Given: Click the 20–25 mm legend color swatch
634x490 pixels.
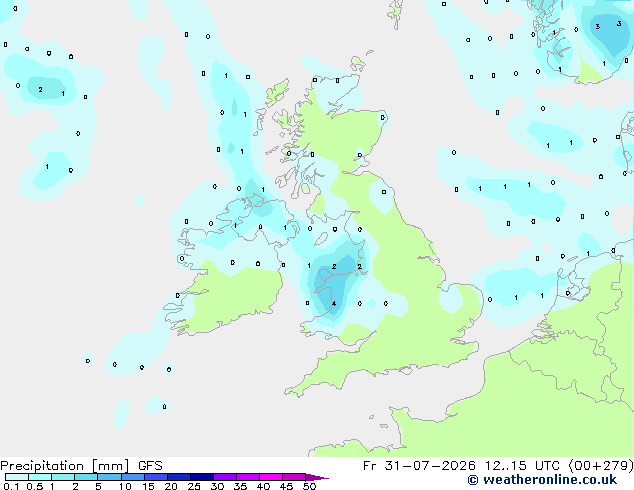Looking at the screenshot, I should [x=178, y=477].
